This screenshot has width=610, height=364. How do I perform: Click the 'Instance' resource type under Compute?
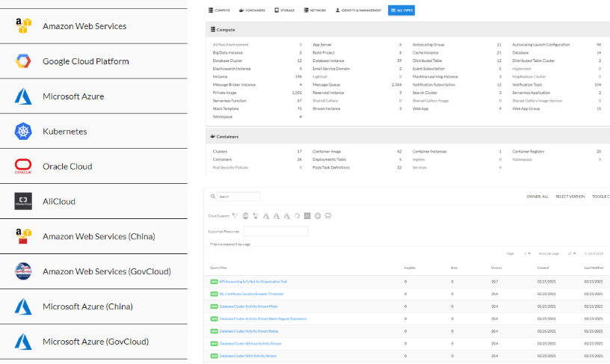coord(221,76)
